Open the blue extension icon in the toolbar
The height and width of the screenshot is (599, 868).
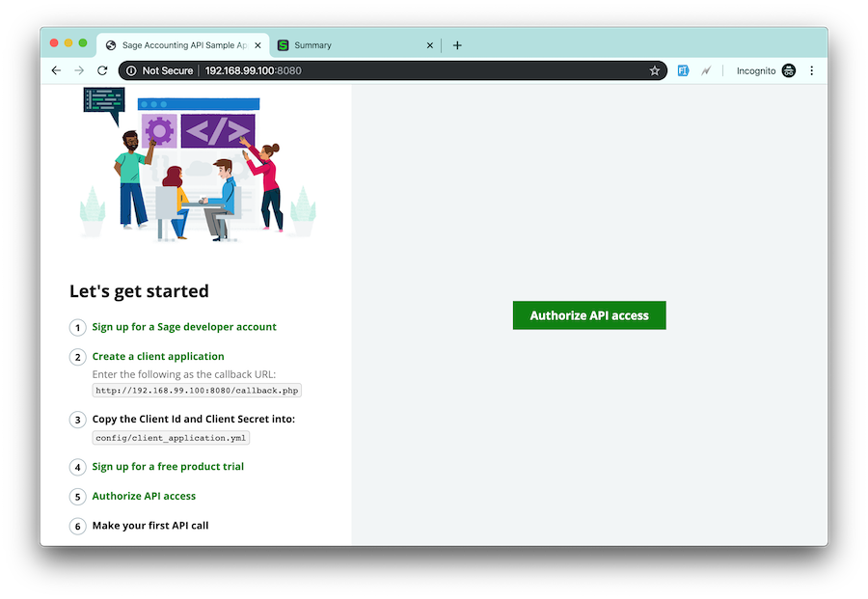[683, 70]
